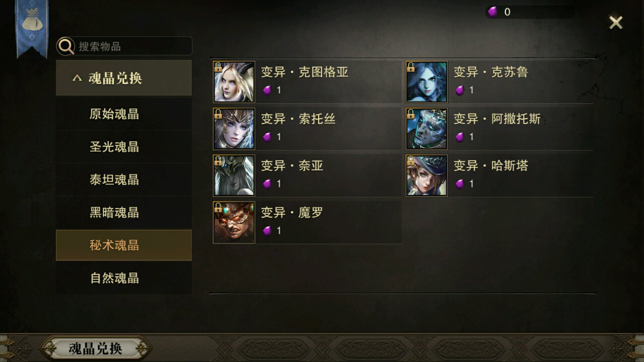
Task: Tap the purple soul crystal currency icon
Action: (493, 12)
